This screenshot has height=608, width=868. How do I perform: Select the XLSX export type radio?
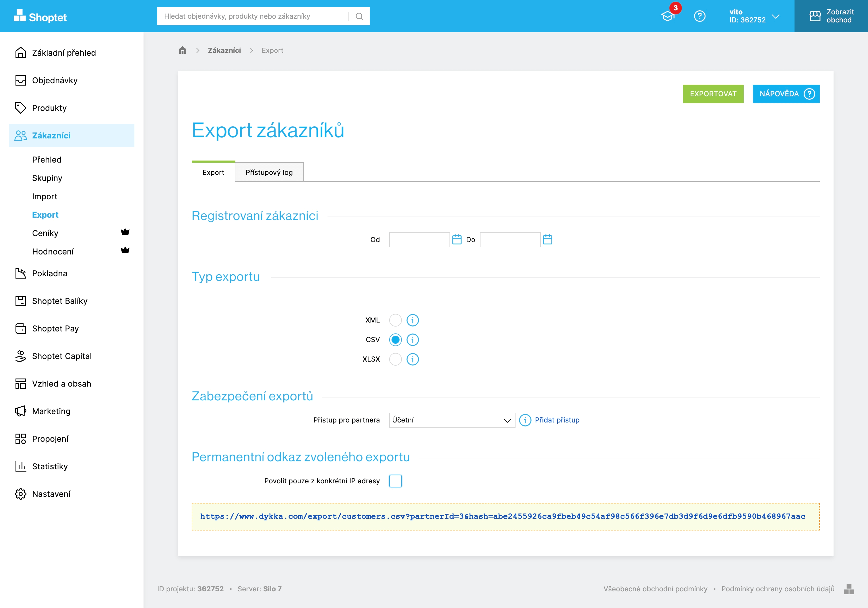click(396, 359)
